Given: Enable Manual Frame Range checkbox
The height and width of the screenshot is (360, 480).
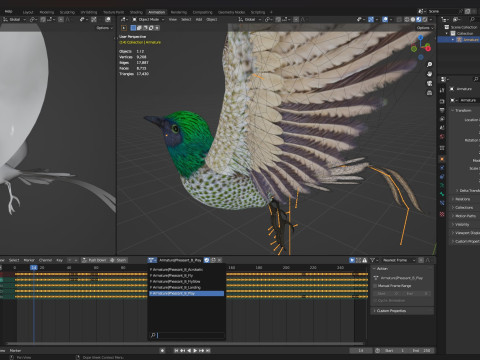Looking at the screenshot, I should 375,286.
